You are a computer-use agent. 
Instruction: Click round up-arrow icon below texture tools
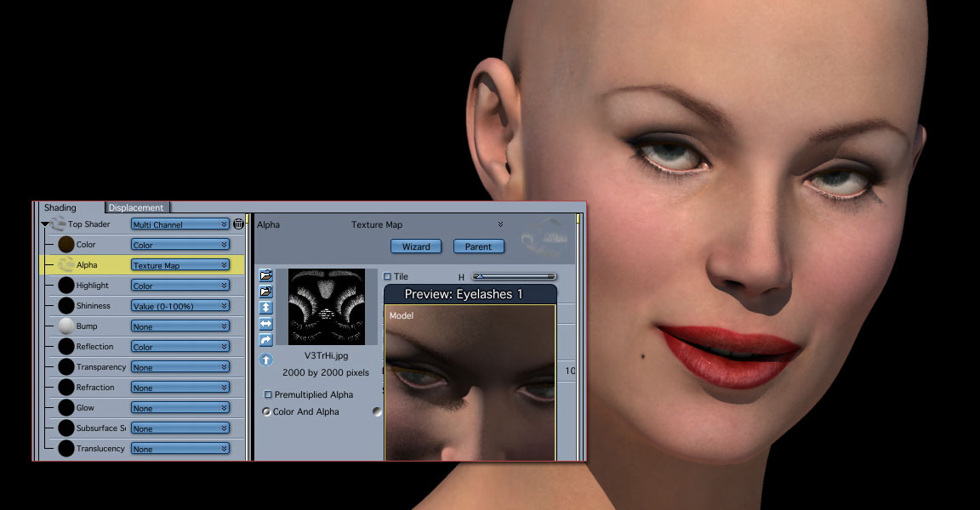(x=265, y=360)
